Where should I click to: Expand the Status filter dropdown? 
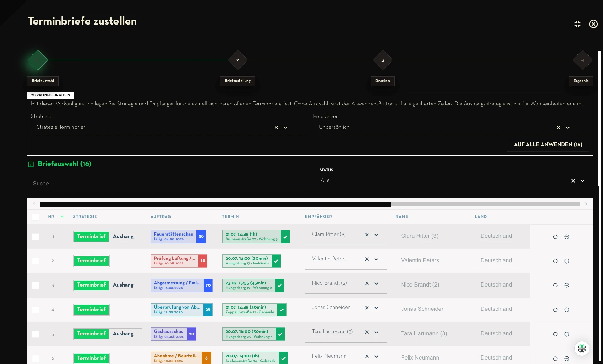(x=583, y=181)
